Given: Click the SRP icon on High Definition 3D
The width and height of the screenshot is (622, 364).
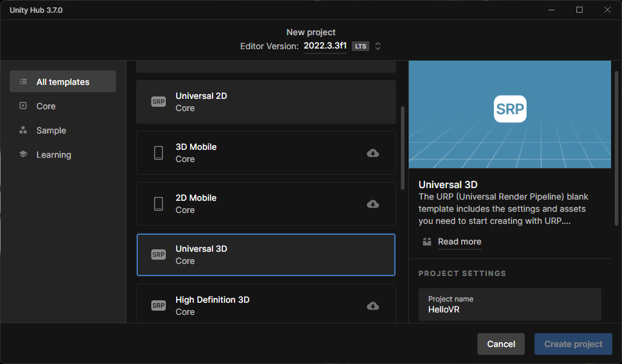Looking at the screenshot, I should tap(159, 305).
